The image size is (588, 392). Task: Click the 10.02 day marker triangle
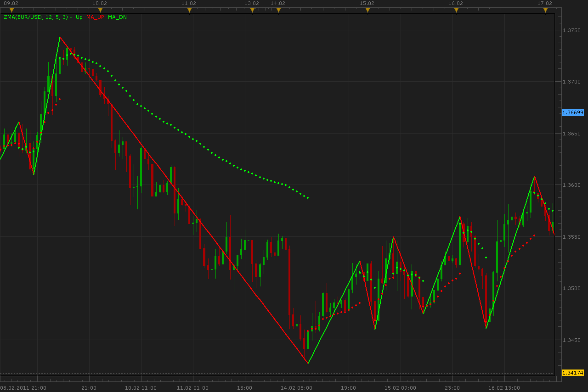click(x=101, y=10)
